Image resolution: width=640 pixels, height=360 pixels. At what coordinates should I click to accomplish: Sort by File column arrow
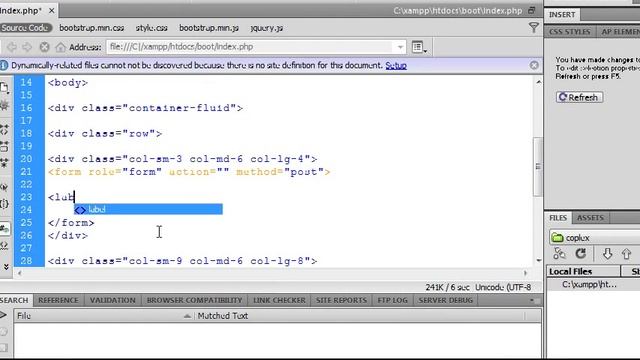point(187,316)
